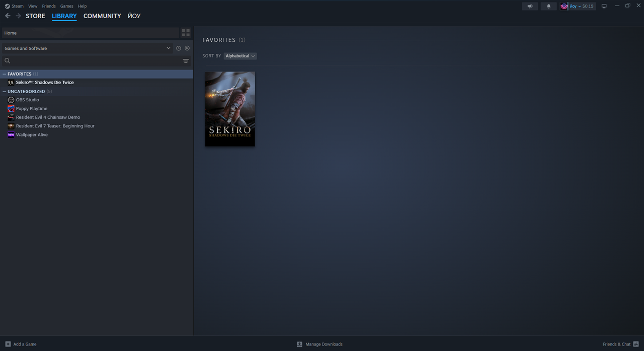
Task: Open the announcements megaphone icon
Action: [x=530, y=6]
